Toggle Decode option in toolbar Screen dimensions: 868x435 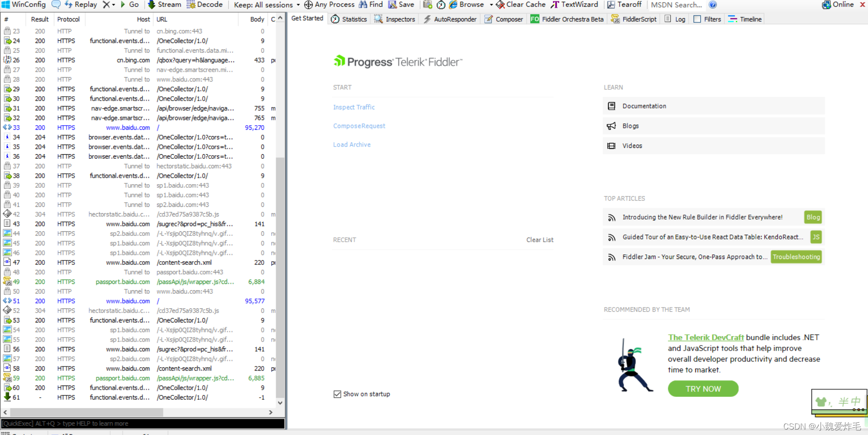204,5
